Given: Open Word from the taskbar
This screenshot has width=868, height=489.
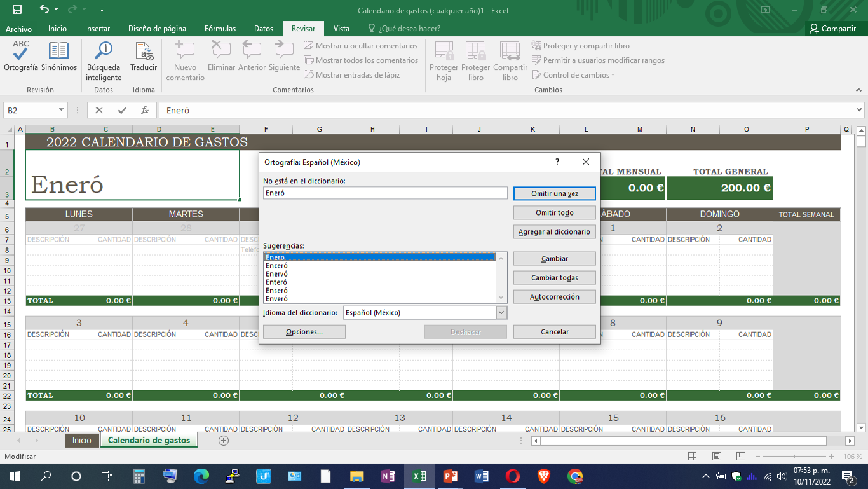Looking at the screenshot, I should pyautogui.click(x=481, y=476).
